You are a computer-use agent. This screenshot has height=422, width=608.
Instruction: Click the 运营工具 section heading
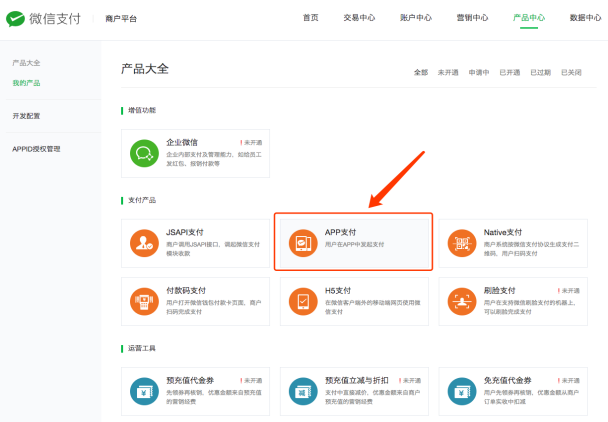point(142,348)
